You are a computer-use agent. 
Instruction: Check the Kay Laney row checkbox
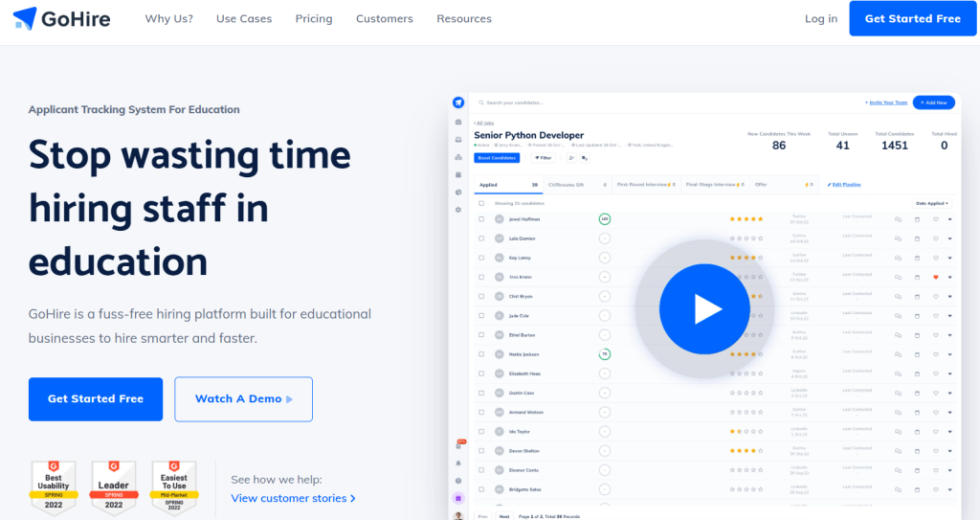click(x=481, y=258)
